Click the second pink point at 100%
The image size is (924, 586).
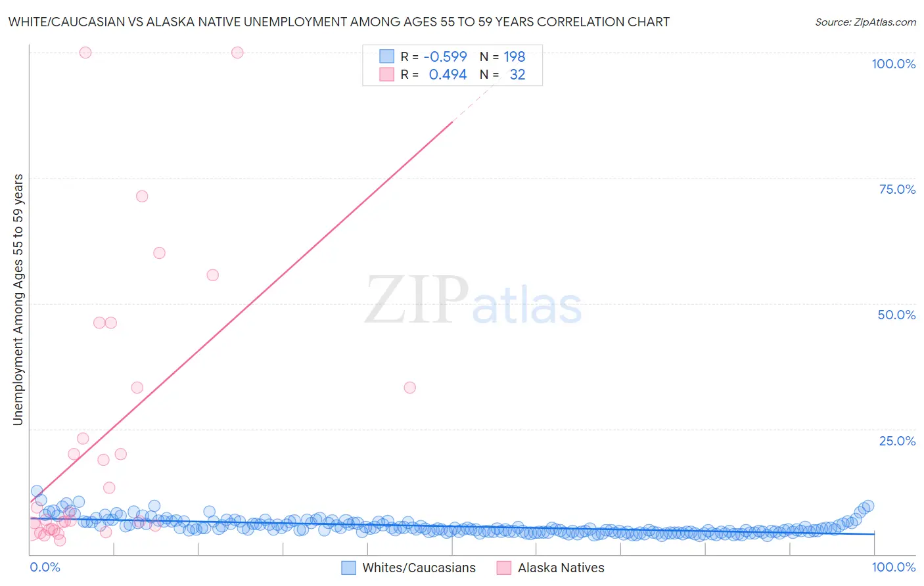[237, 53]
